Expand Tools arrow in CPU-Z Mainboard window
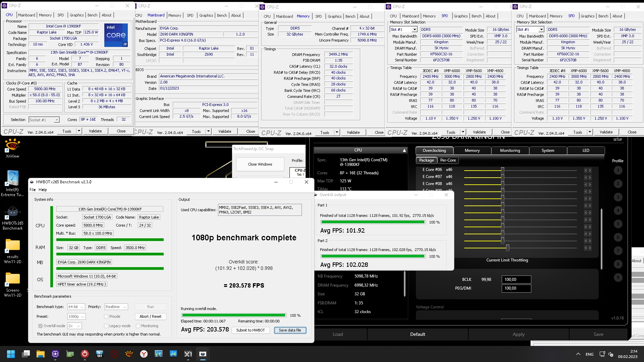This screenshot has width=644, height=362. tap(209, 131)
